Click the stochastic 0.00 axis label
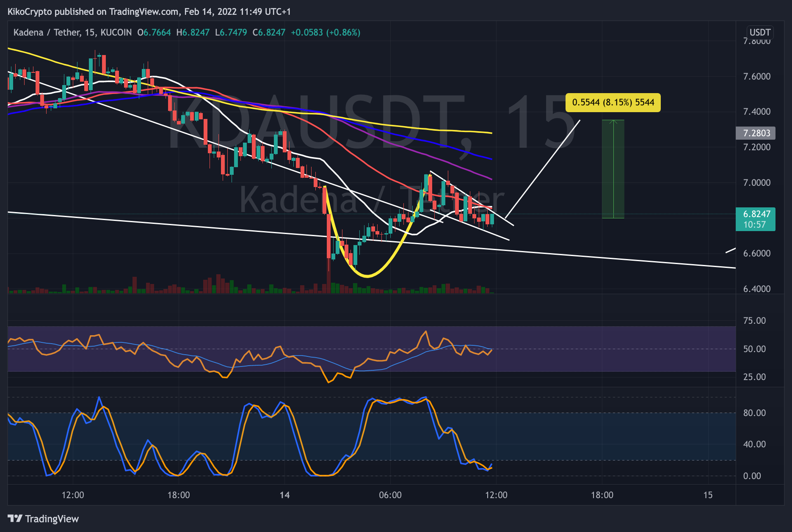Screen dimensions: 792x532 click(752, 476)
